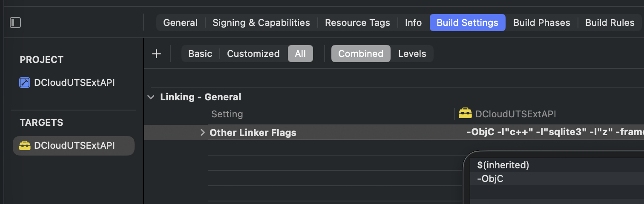Select the Basic filter option
Image resolution: width=644 pixels, height=204 pixels.
200,54
